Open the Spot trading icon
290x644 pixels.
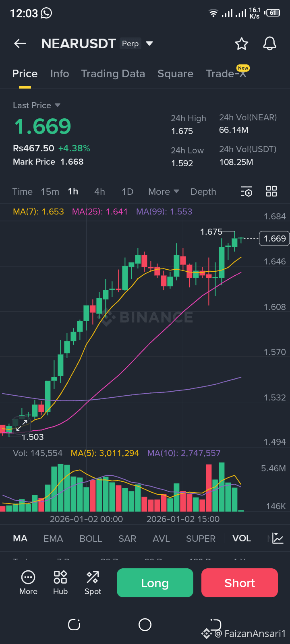point(93,583)
